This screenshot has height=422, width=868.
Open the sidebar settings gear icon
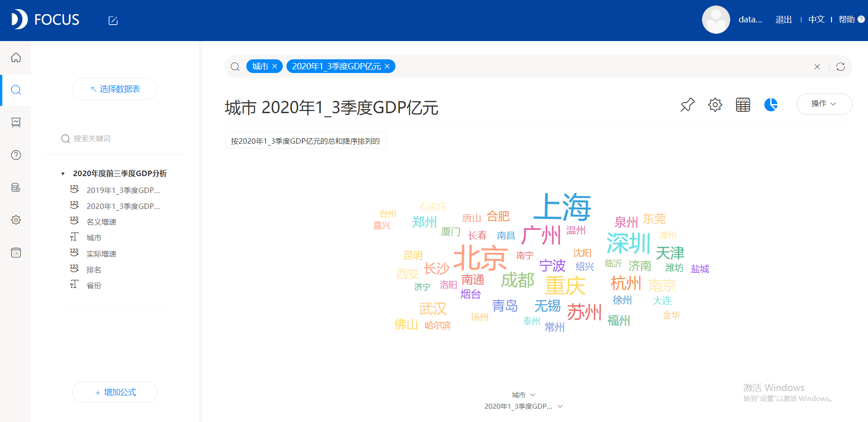coord(16,220)
